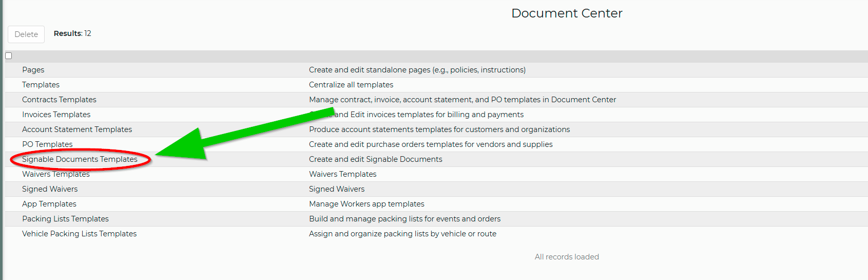The height and width of the screenshot is (280, 868).
Task: Open PO Templates
Action: coord(47,144)
